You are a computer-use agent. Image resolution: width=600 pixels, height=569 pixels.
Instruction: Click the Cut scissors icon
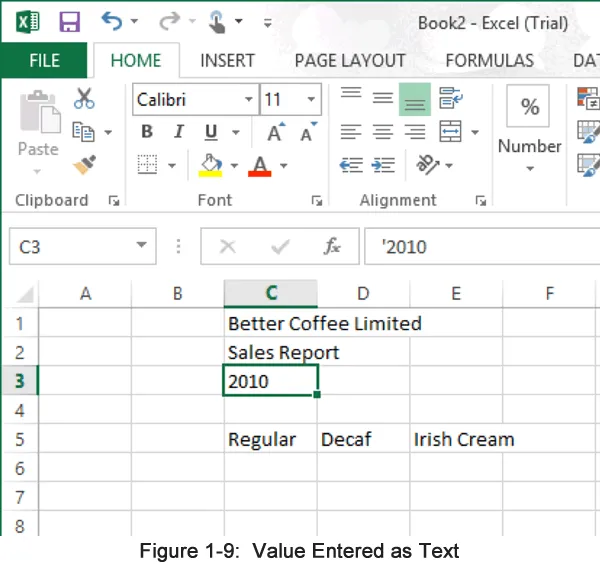tap(84, 98)
